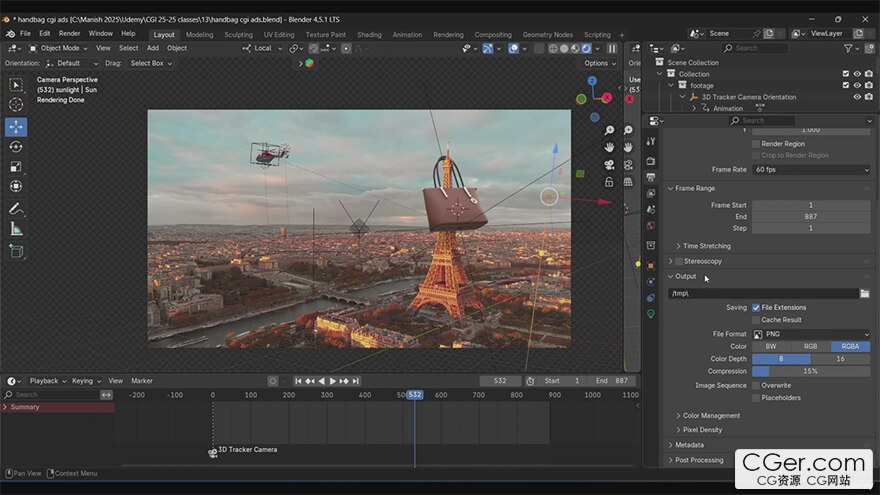Select the Cursor tool in the left toolbar

click(x=16, y=105)
